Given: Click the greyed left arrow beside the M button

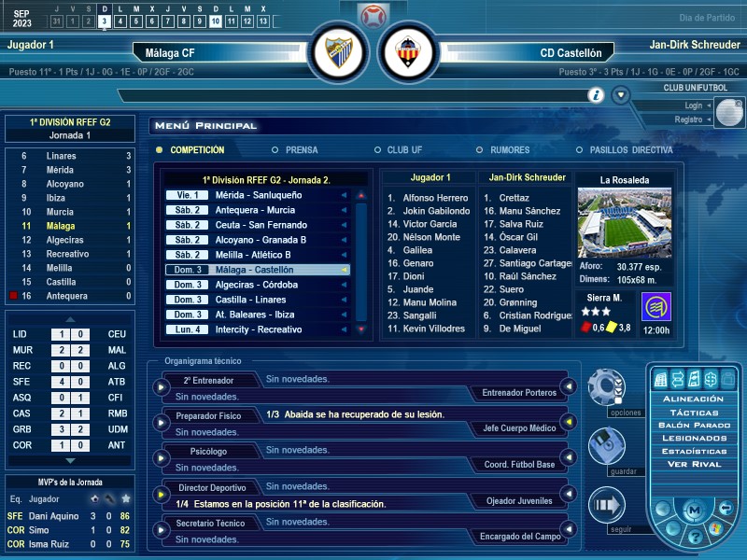Looking at the screenshot, I should coord(663,509).
